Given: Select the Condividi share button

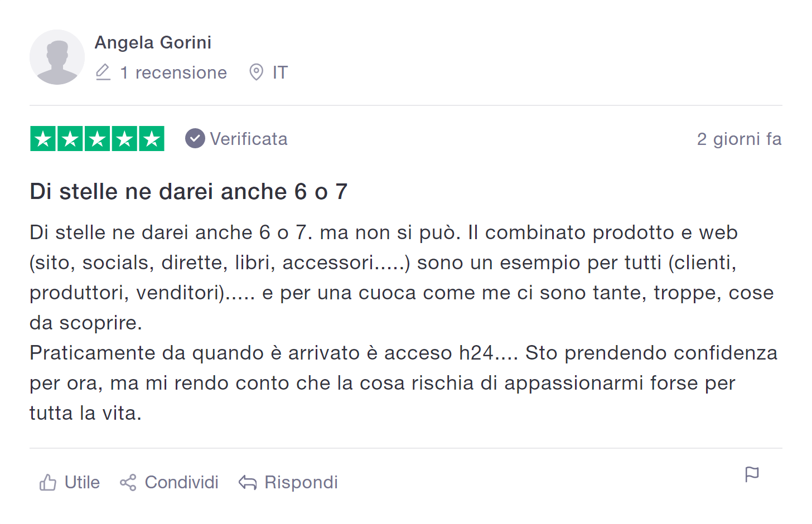Looking at the screenshot, I should [x=169, y=482].
